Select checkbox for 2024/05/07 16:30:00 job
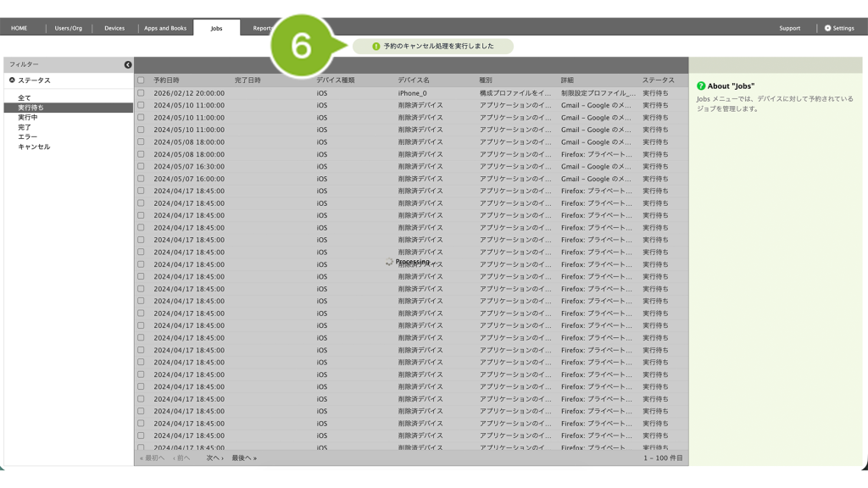The width and height of the screenshot is (868, 488). point(141,167)
